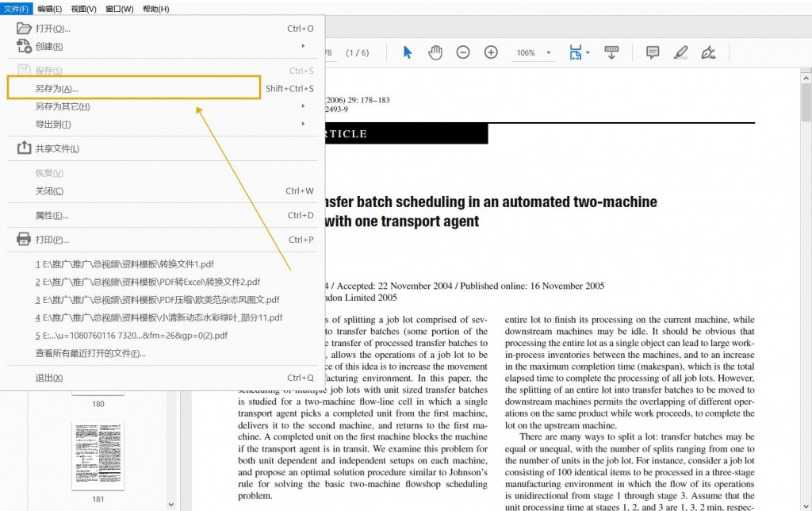This screenshot has height=511, width=812.
Task: Add a comment note
Action: [x=653, y=52]
